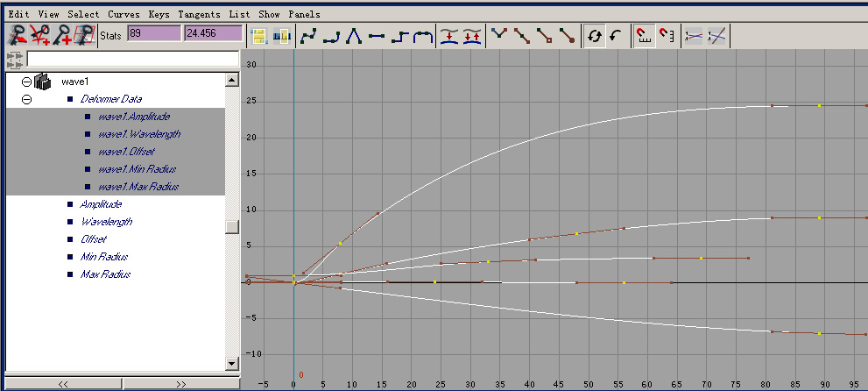This screenshot has height=391, width=868.
Task: Click the << button below the outliner
Action: coord(63,384)
